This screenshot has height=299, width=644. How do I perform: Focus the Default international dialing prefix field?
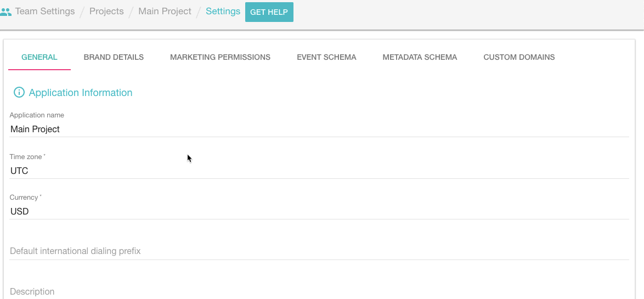pos(319,251)
